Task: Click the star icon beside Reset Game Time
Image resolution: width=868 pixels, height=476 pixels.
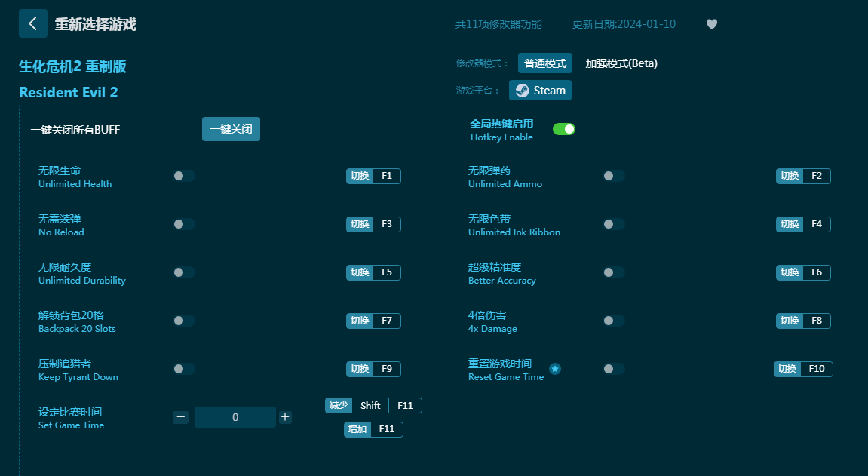Action: point(555,369)
